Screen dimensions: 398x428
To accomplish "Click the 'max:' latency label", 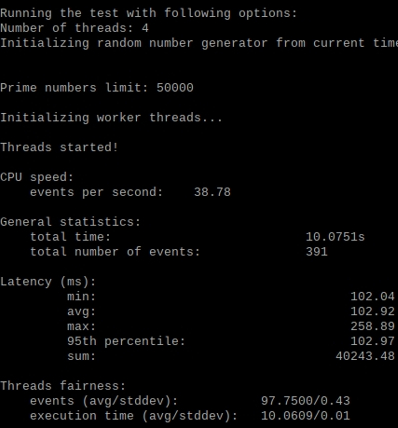I will (81, 326).
